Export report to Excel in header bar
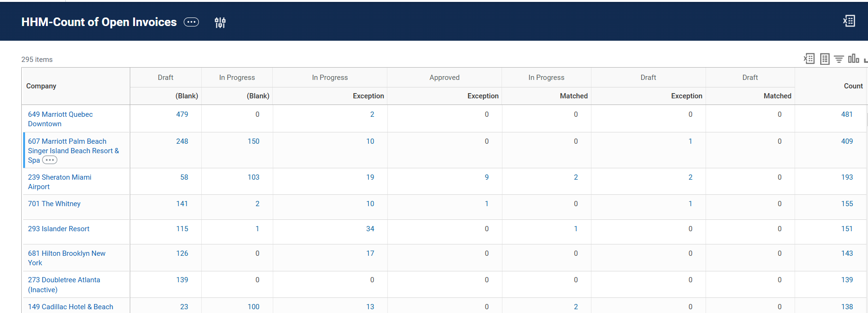The width and height of the screenshot is (868, 313). pos(849,21)
